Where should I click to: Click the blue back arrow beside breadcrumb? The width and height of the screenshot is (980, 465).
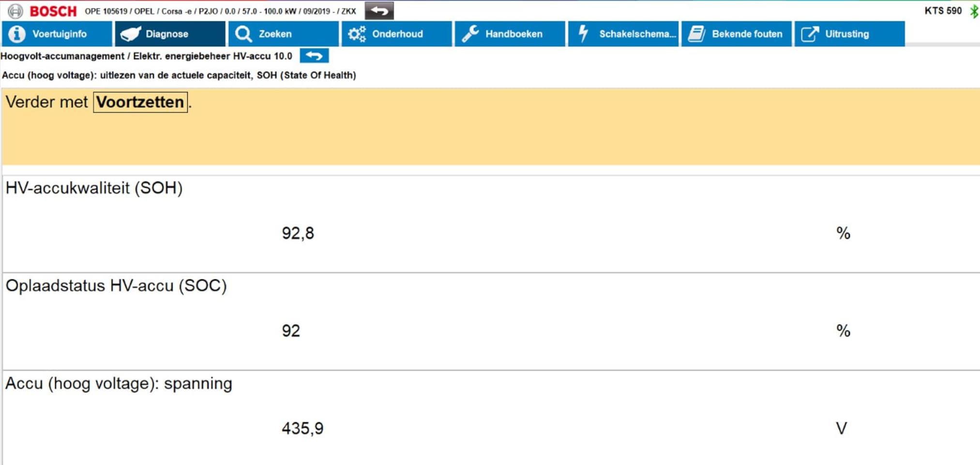[x=314, y=56]
